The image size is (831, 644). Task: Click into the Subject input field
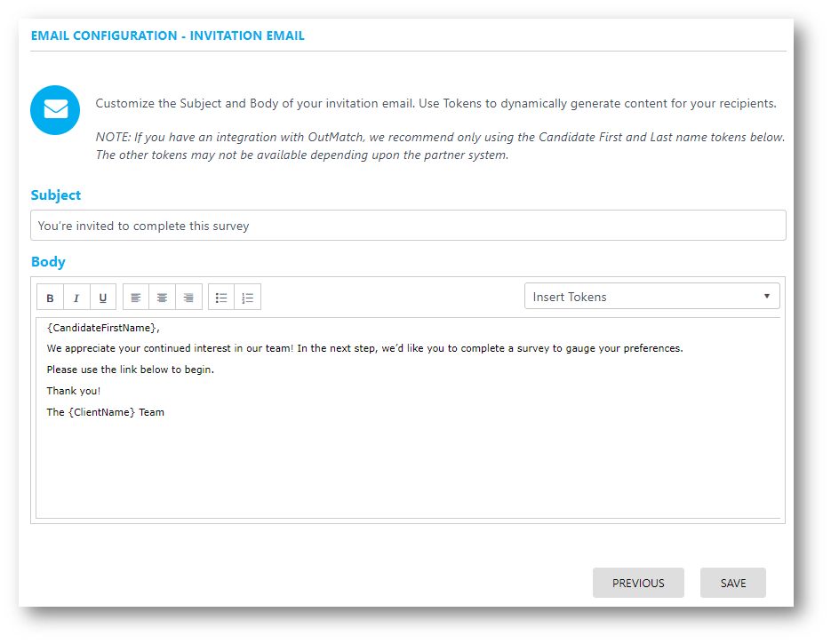(x=408, y=226)
